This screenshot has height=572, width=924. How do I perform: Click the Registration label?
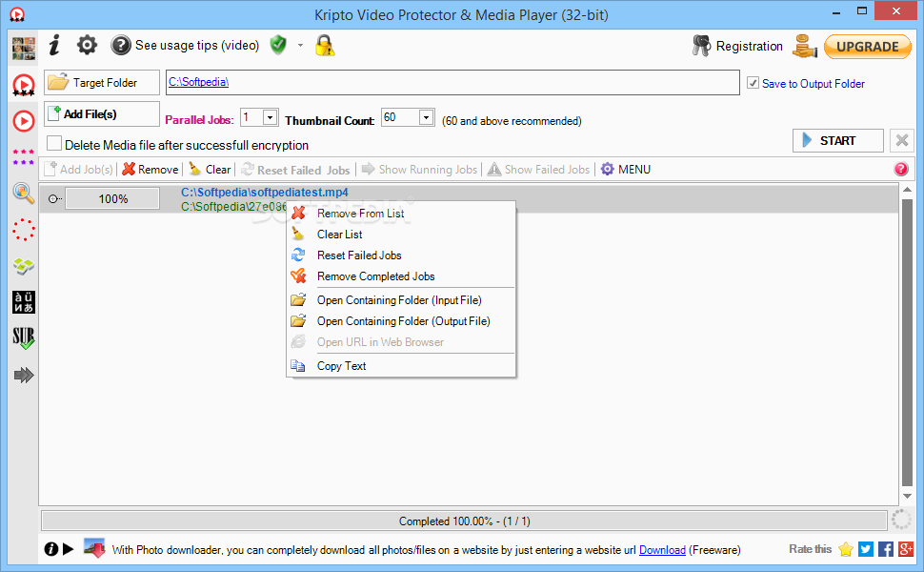(x=750, y=46)
